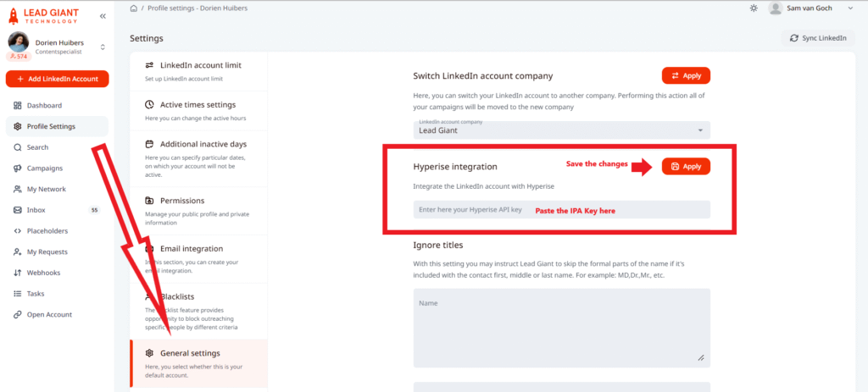Click the Lead Giant rocket logo

click(x=15, y=16)
